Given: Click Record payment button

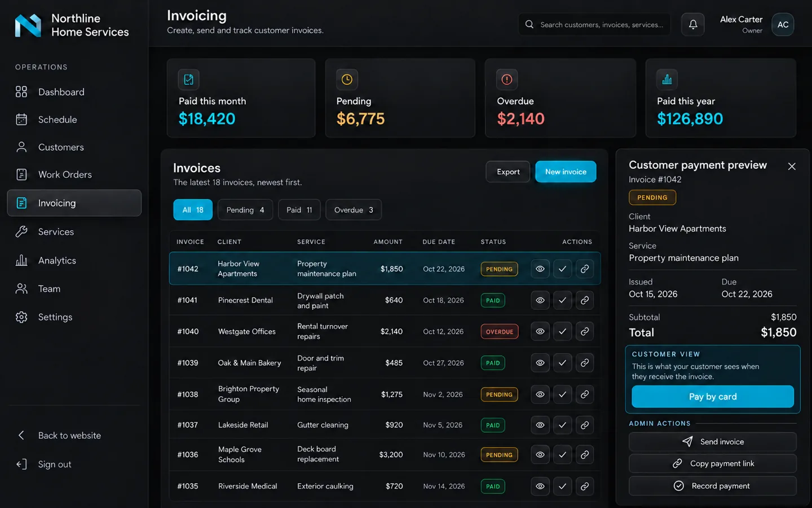Looking at the screenshot, I should [x=713, y=486].
